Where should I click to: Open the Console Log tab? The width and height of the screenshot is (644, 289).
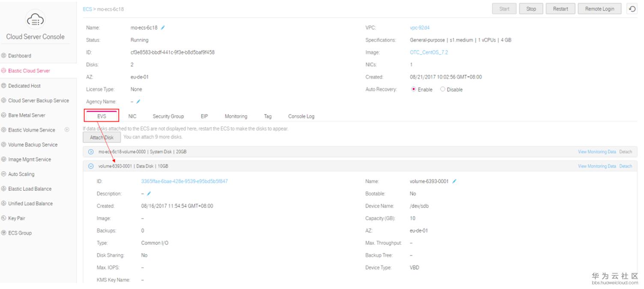tap(301, 116)
